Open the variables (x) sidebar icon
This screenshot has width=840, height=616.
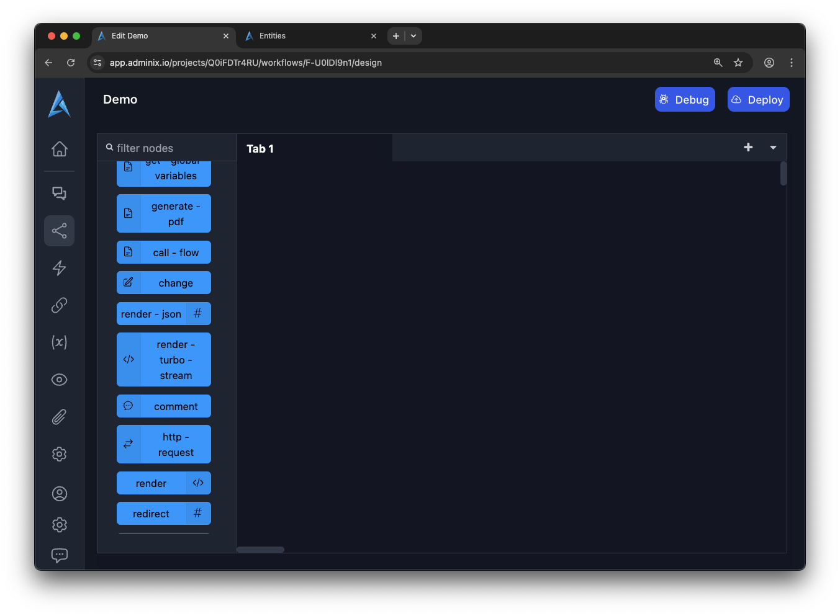(x=59, y=342)
